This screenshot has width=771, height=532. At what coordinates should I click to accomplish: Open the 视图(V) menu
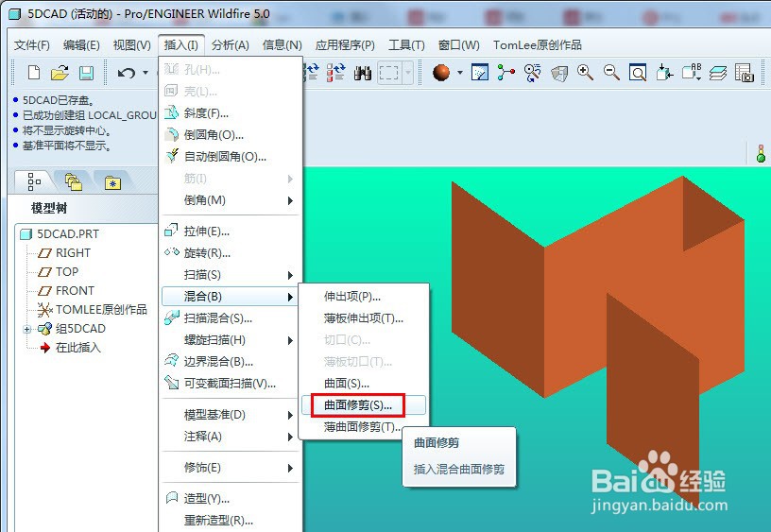coord(131,45)
